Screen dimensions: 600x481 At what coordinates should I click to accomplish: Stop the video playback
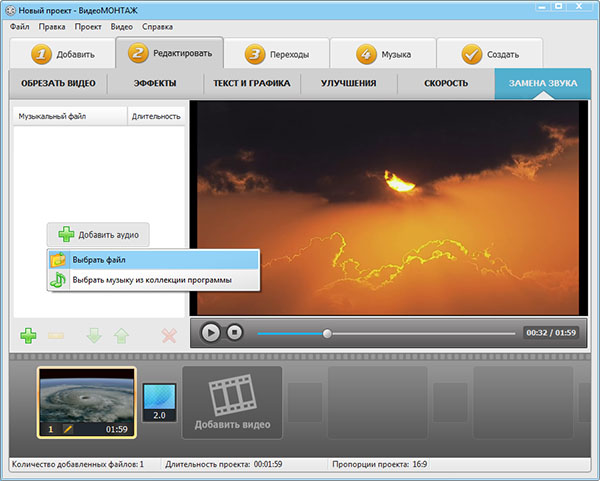tap(235, 332)
